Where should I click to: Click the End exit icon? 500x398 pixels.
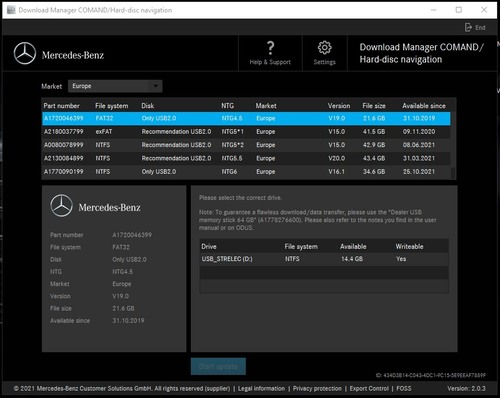tap(468, 27)
